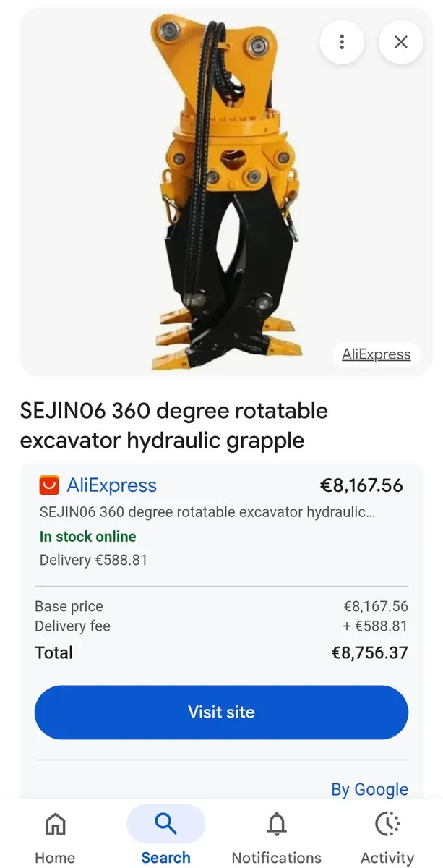Open the AliExpress seller name link
The image size is (443, 868).
point(111,485)
